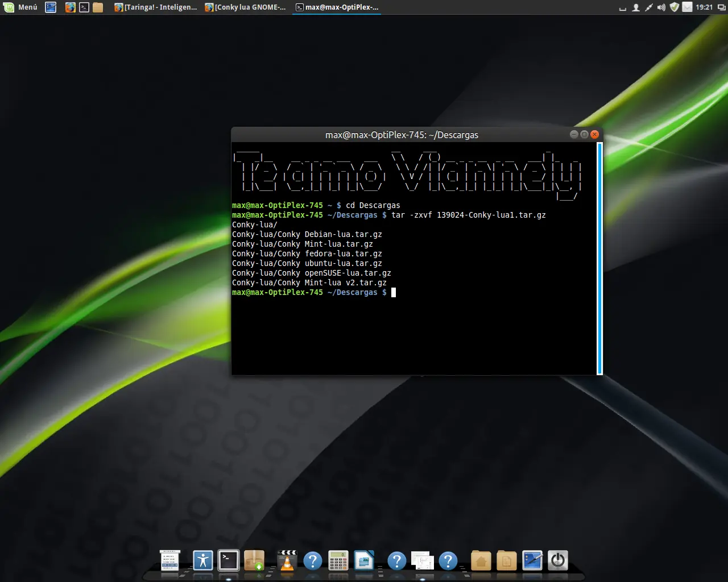Open the user account tray icon
Viewport: 728px width, 582px height.
click(x=636, y=7)
